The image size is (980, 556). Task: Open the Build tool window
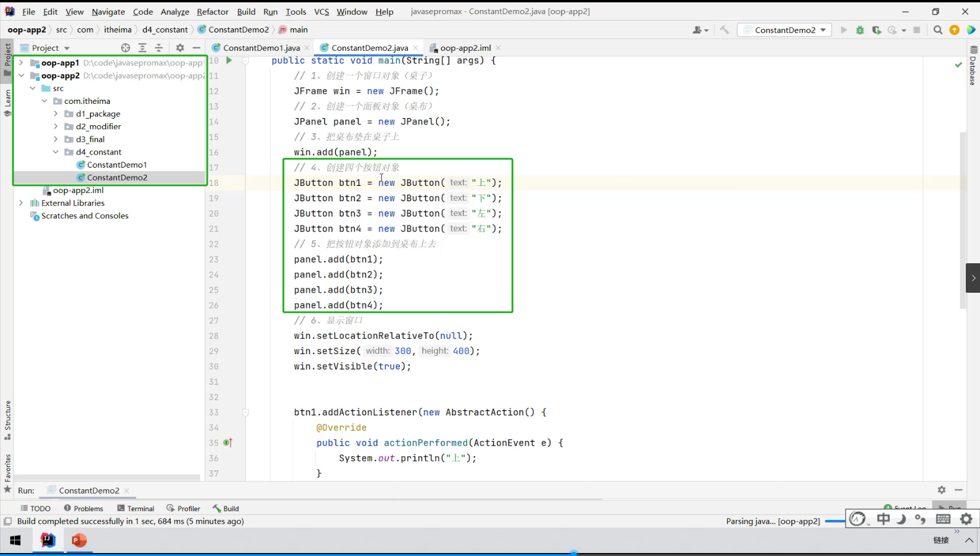click(x=226, y=508)
